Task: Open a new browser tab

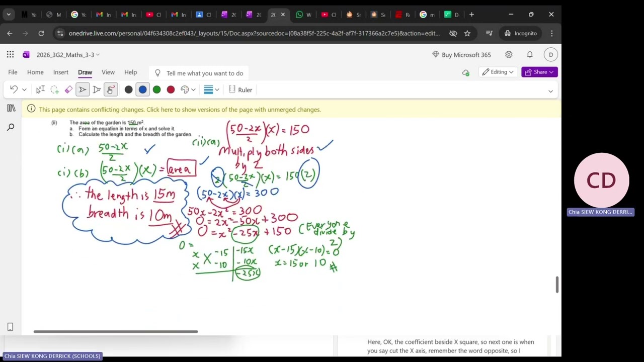Action: point(471,15)
